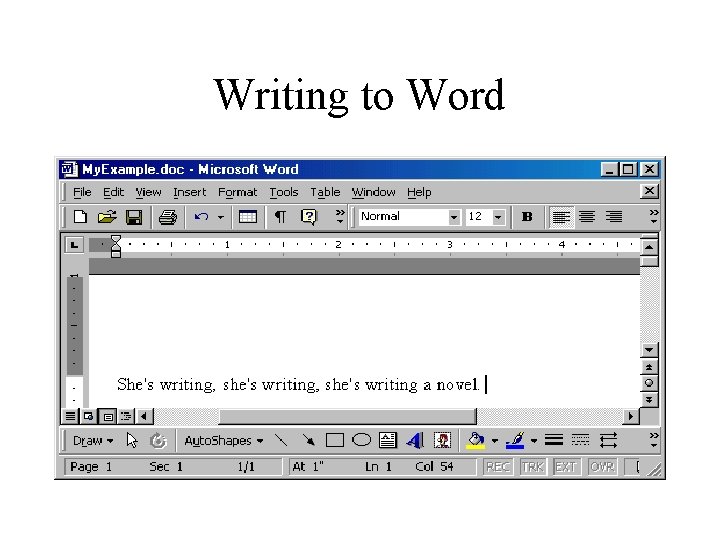The height and width of the screenshot is (540, 720).
Task: Click horizontal scrollbar left arrow
Action: [x=144, y=416]
